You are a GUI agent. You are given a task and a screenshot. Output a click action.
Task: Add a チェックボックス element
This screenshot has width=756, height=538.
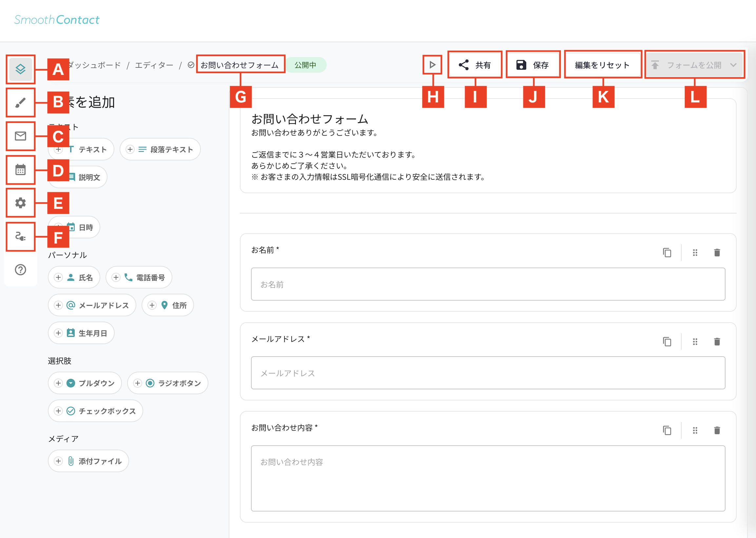(x=95, y=411)
